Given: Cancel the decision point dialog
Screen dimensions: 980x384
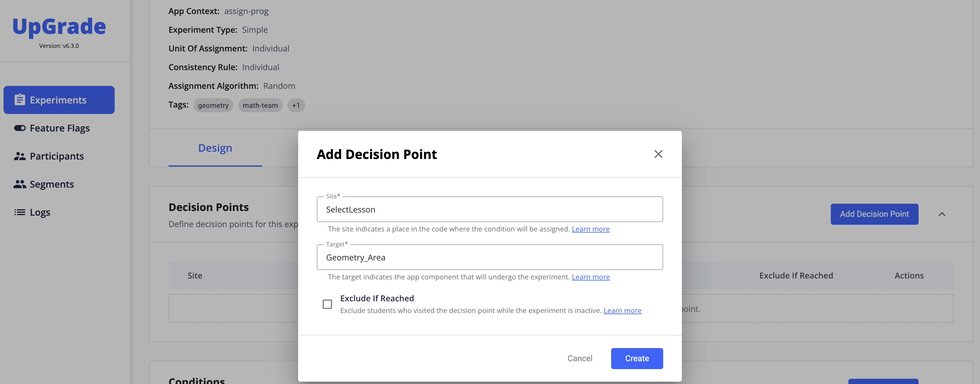Looking at the screenshot, I should click(x=580, y=359).
